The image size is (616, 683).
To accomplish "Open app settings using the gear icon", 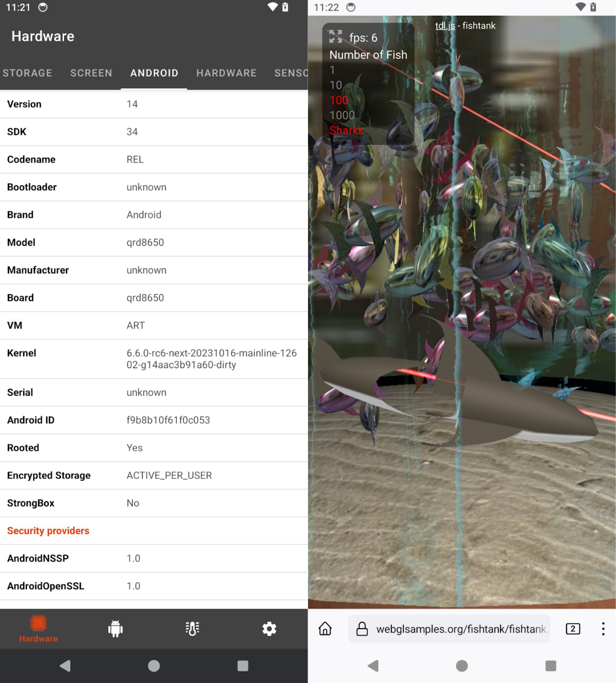I will click(x=269, y=628).
